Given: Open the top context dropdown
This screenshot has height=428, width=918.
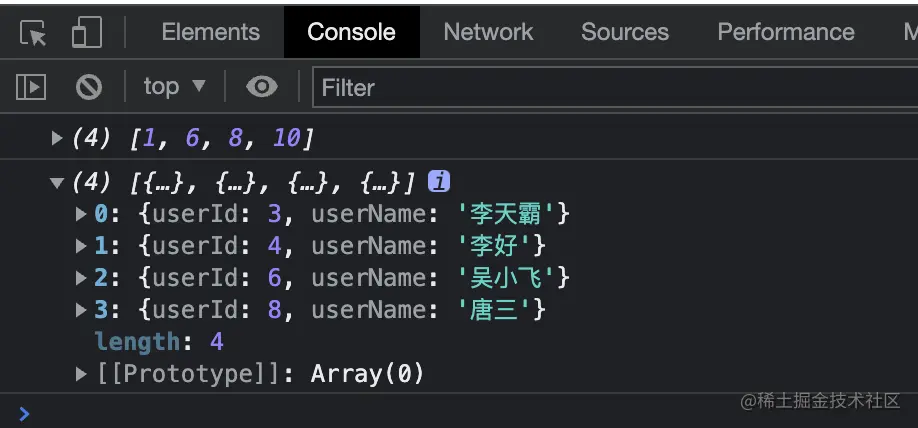Looking at the screenshot, I should [x=174, y=87].
